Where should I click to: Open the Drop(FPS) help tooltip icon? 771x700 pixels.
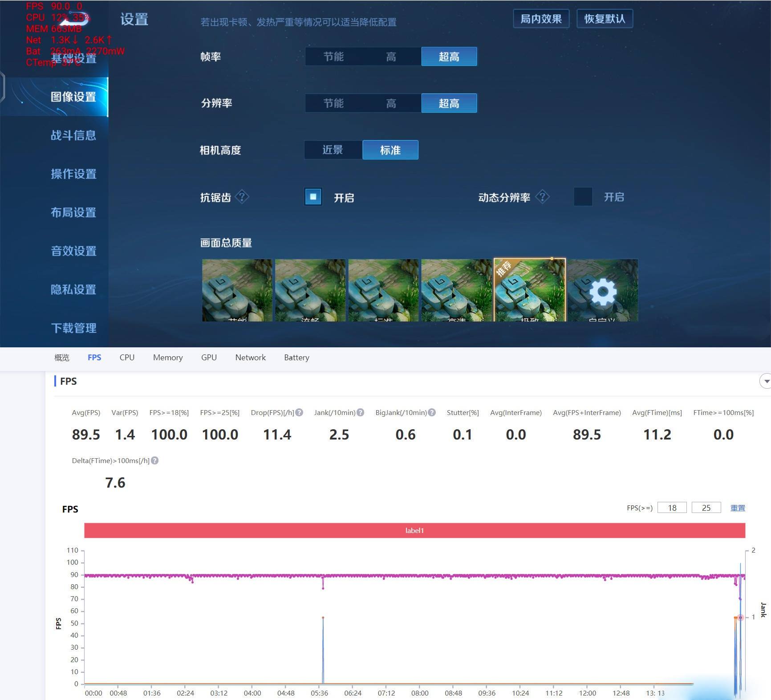(299, 412)
